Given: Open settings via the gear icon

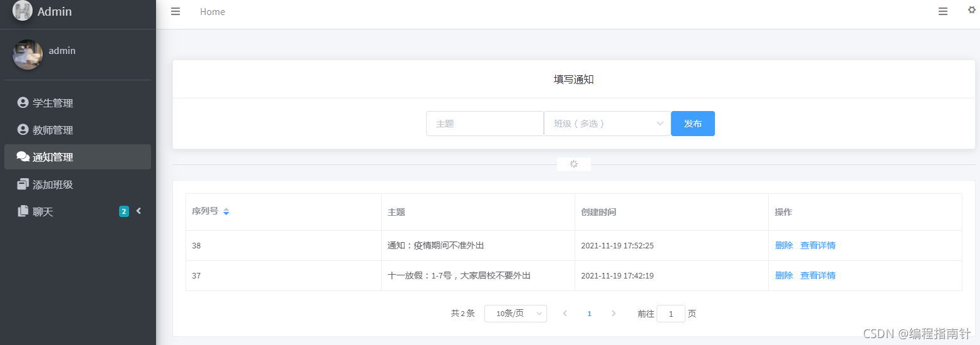Looking at the screenshot, I should coord(972,9).
